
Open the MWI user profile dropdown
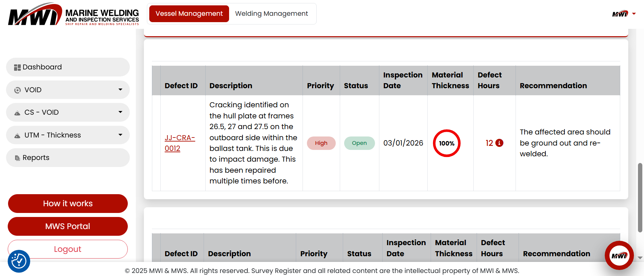point(624,14)
